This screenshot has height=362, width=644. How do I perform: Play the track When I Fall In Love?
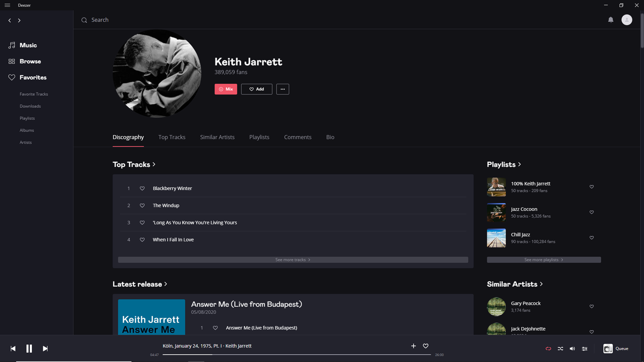click(x=173, y=240)
